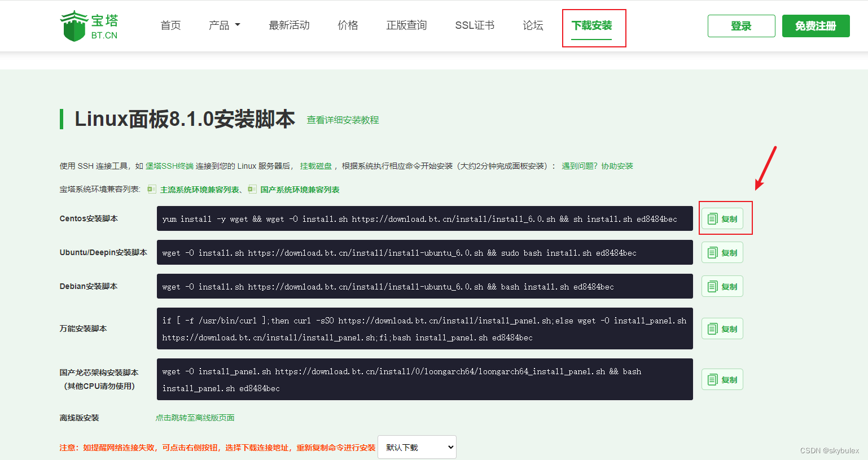
Task: Open the 堡塔SSH终端 link
Action: 169,166
